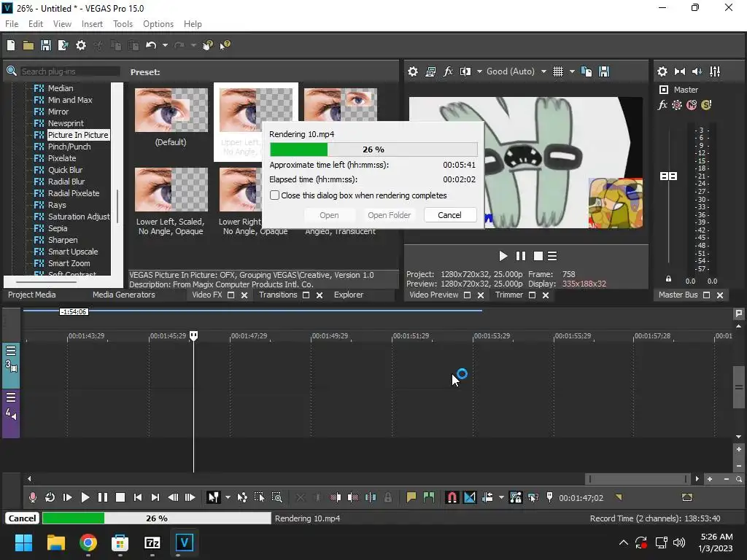Go to start of project
Image resolution: width=747 pixels, height=560 pixels.
[138, 497]
